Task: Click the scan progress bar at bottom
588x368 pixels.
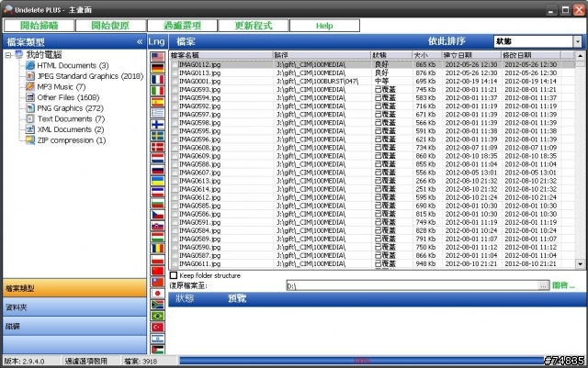Action: (362, 361)
